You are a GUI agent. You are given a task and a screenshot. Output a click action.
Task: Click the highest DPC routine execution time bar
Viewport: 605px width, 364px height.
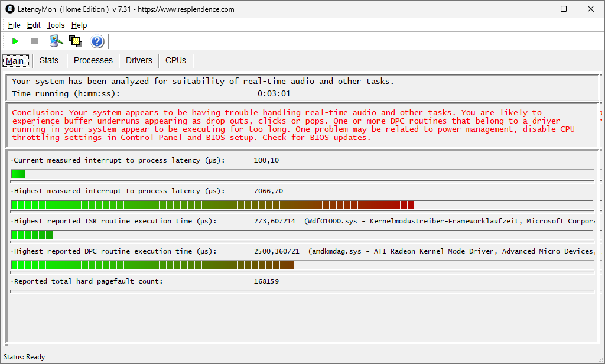point(152,265)
